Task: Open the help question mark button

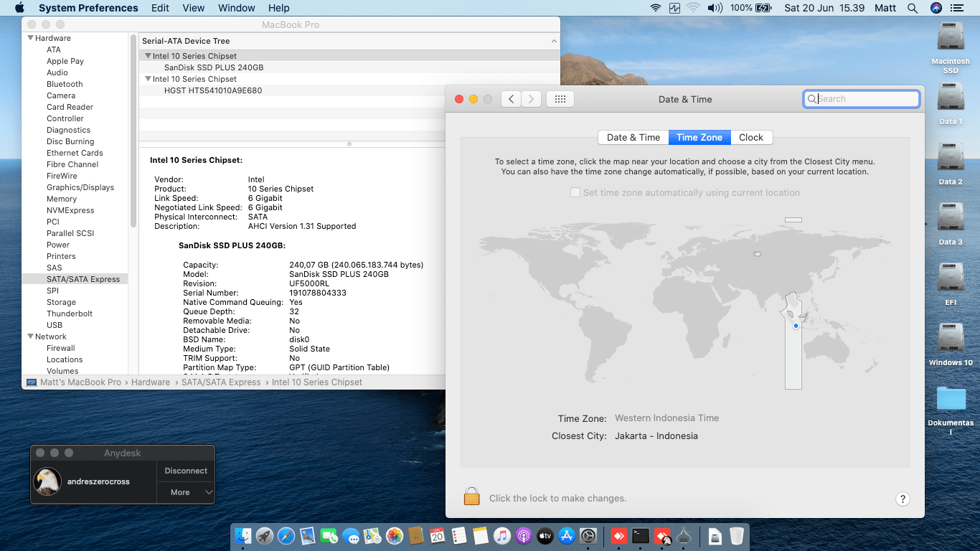Action: point(903,499)
